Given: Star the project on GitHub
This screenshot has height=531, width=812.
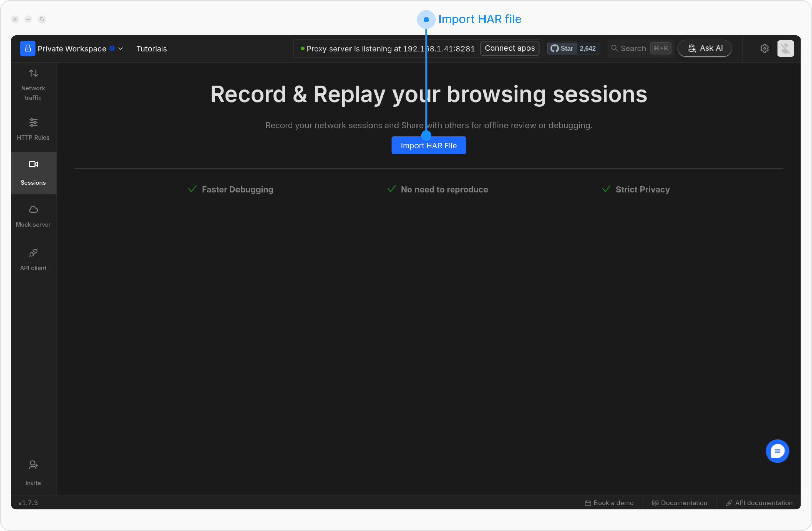Looking at the screenshot, I should coord(562,48).
